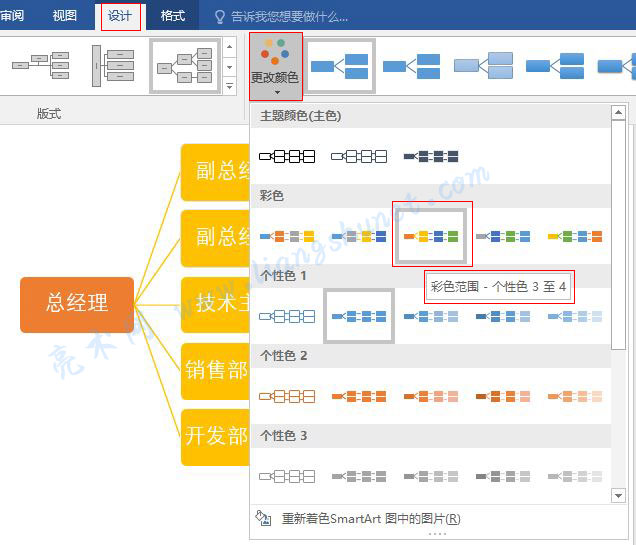Pick the third 个性色 3 gray gradient option
636x545 pixels.
coord(431,476)
